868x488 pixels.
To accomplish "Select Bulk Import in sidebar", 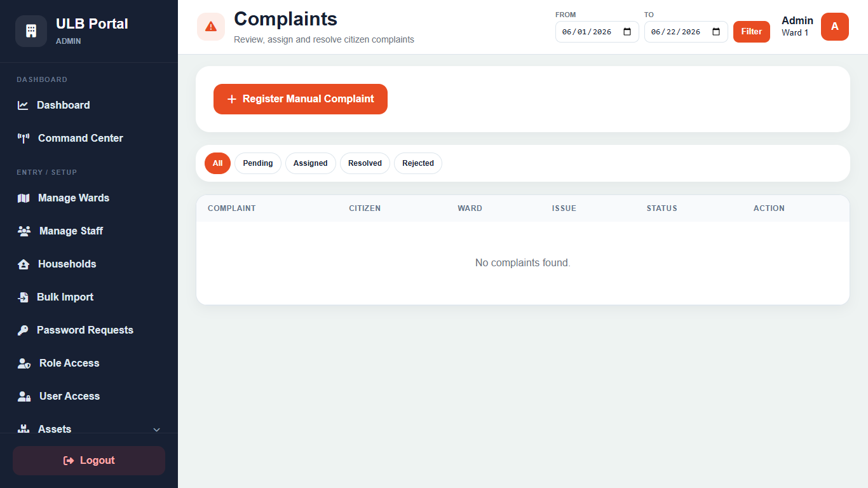I will pyautogui.click(x=89, y=297).
